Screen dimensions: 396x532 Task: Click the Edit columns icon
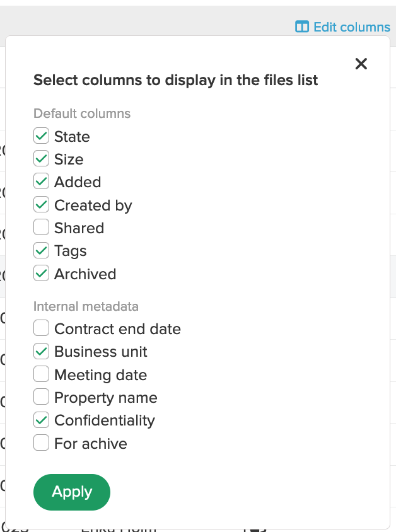pyautogui.click(x=302, y=26)
